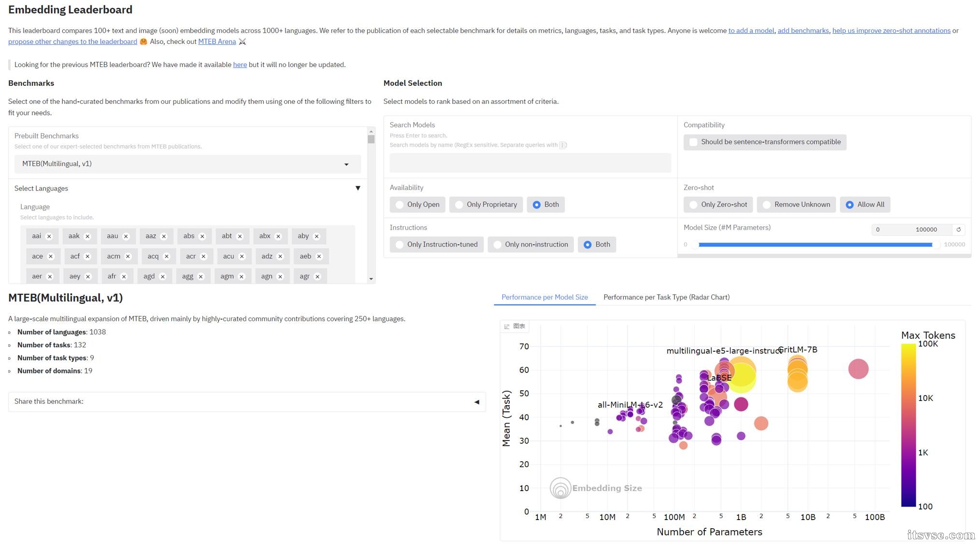Focus the Search Models input field
980x549 pixels.
pyautogui.click(x=530, y=164)
